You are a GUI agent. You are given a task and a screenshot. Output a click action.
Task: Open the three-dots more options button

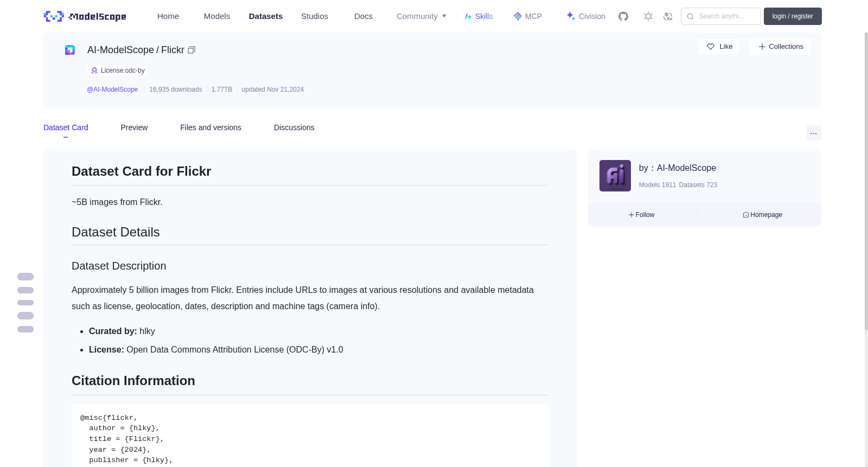tap(813, 133)
